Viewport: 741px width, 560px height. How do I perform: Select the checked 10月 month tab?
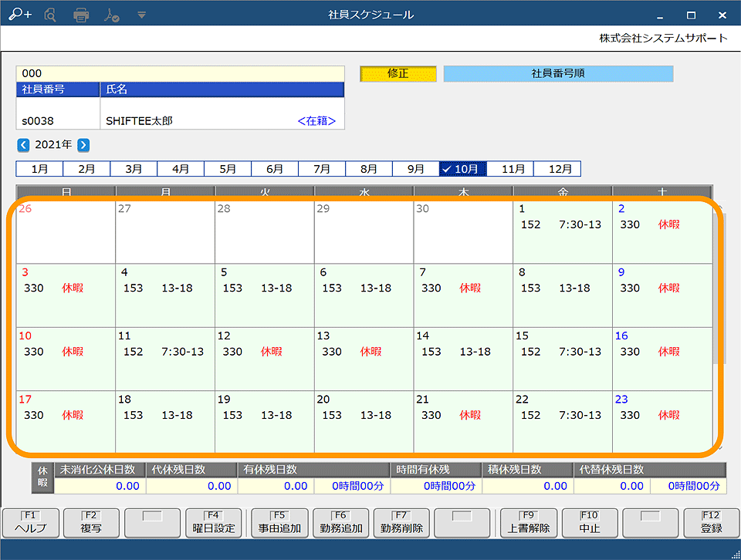tap(462, 169)
